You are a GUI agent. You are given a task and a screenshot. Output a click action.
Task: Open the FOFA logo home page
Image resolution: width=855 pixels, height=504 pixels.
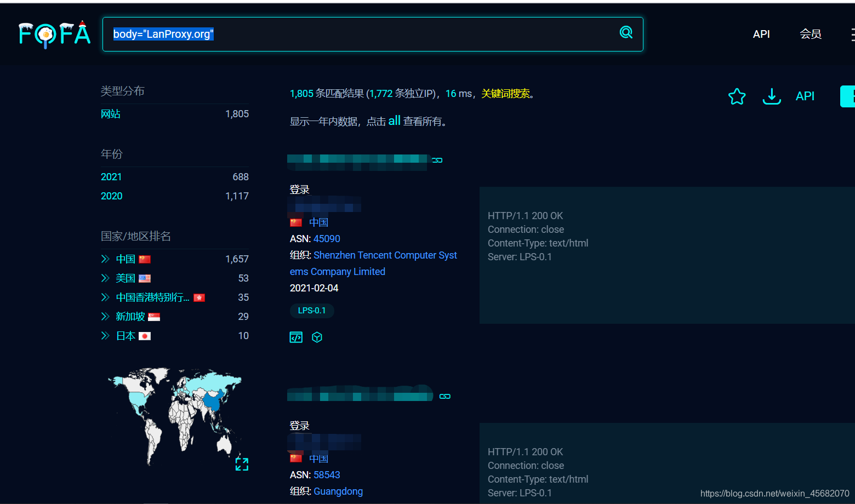click(54, 34)
